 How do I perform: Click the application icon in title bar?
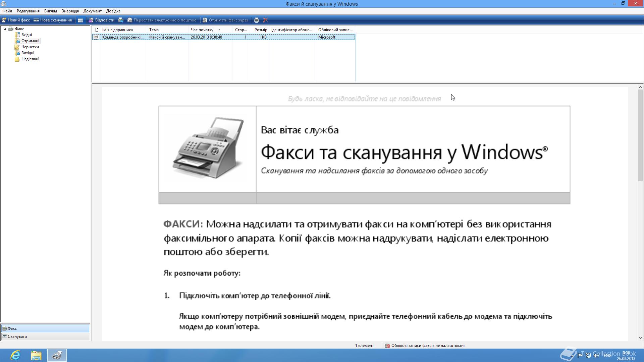point(3,4)
